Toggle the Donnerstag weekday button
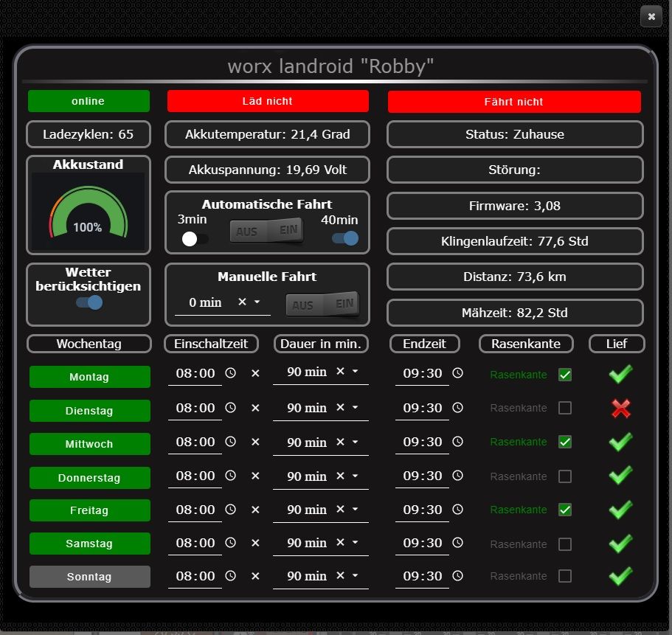The width and height of the screenshot is (672, 635). click(x=89, y=478)
